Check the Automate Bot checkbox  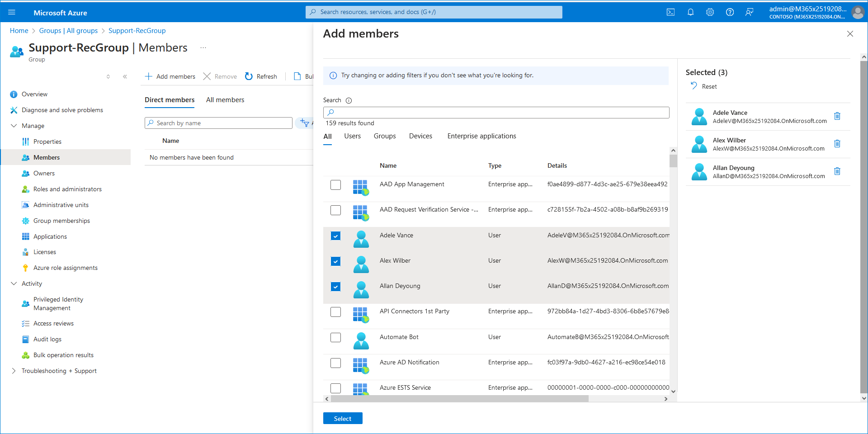pyautogui.click(x=335, y=338)
